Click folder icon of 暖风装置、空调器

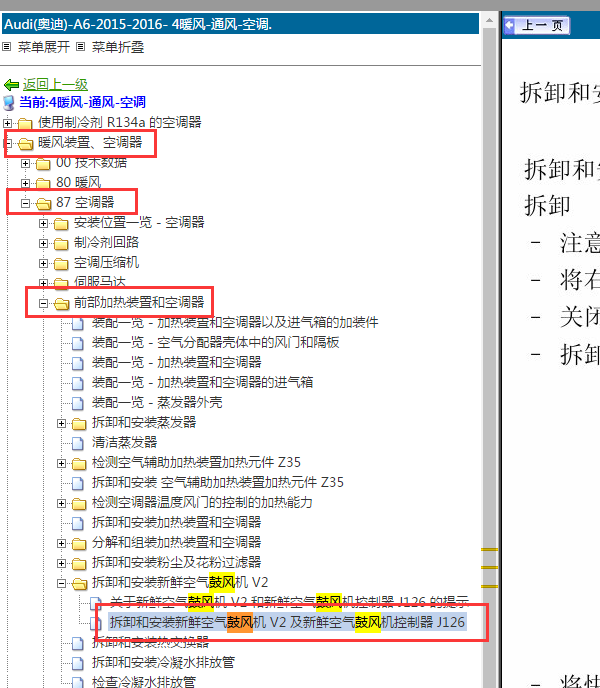tap(25, 143)
